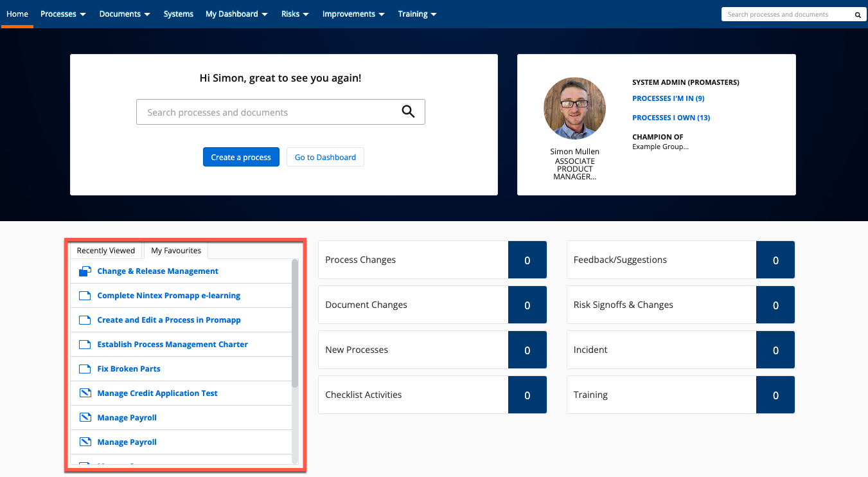
Task: Open the Fix Broken Parts process
Action: [128, 369]
